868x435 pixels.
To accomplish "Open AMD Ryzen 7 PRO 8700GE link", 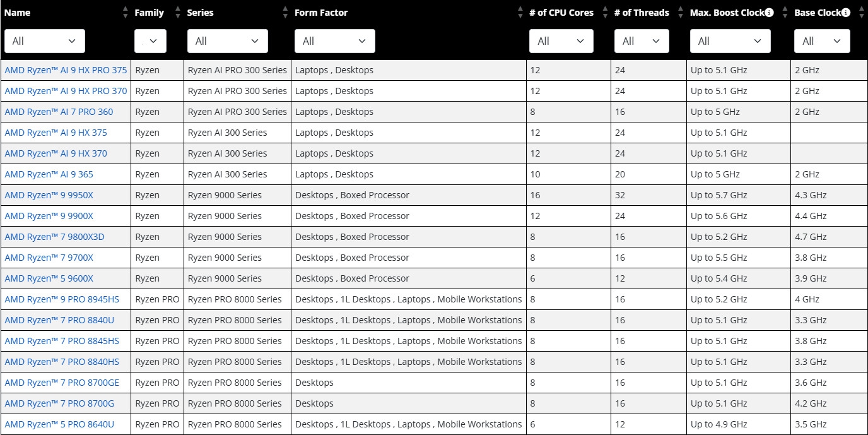I will tap(62, 383).
